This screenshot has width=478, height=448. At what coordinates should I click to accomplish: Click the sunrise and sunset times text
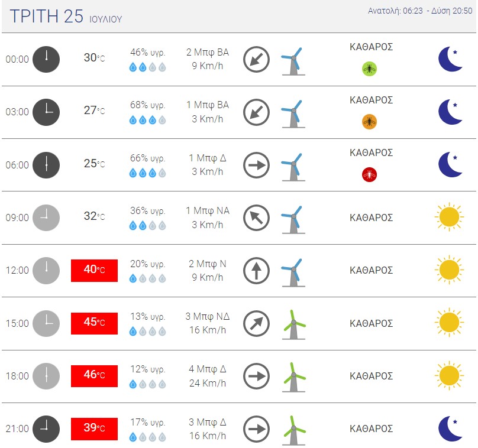tap(420, 11)
